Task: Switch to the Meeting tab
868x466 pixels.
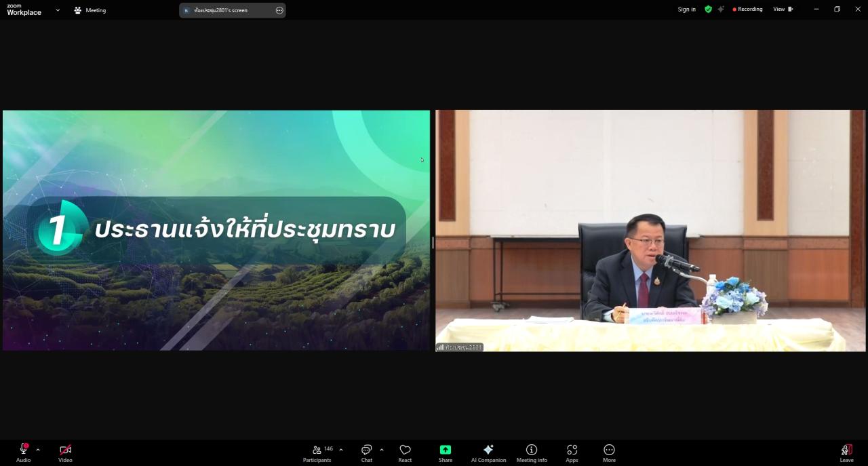Action: (x=90, y=9)
